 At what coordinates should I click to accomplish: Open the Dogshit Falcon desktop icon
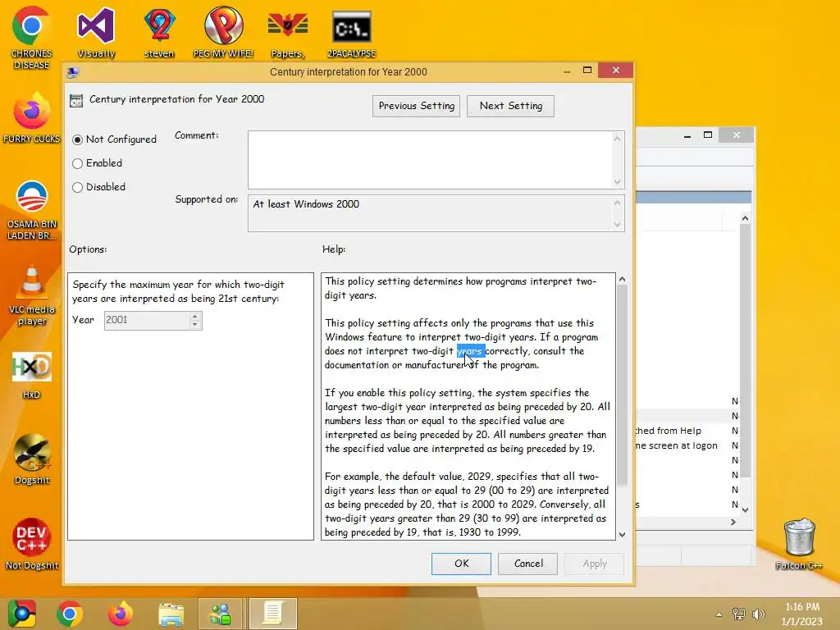tap(32, 459)
